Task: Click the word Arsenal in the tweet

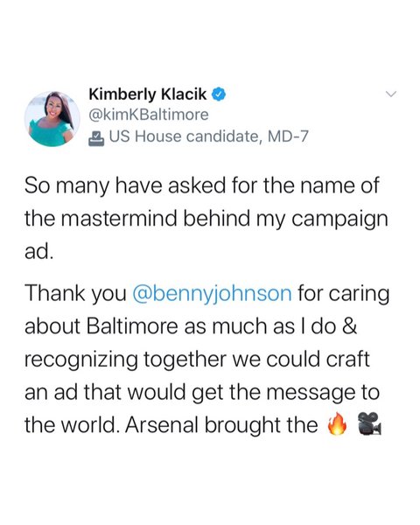Action: pos(162,425)
